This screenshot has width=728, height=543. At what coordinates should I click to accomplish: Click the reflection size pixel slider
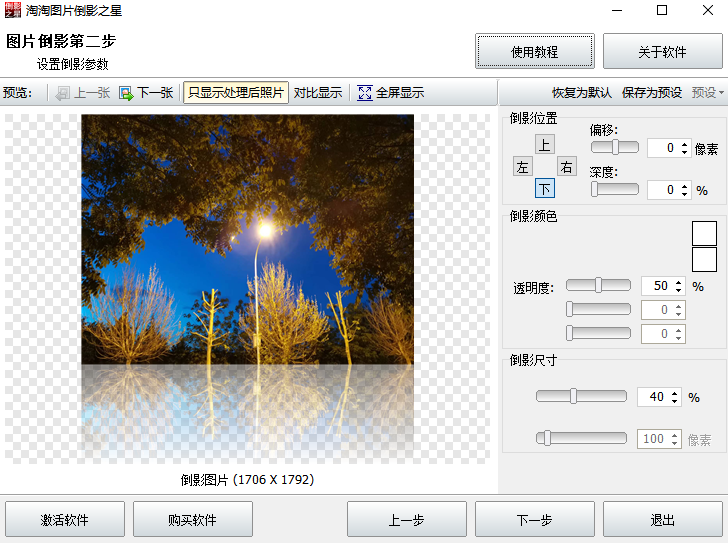tap(581, 438)
